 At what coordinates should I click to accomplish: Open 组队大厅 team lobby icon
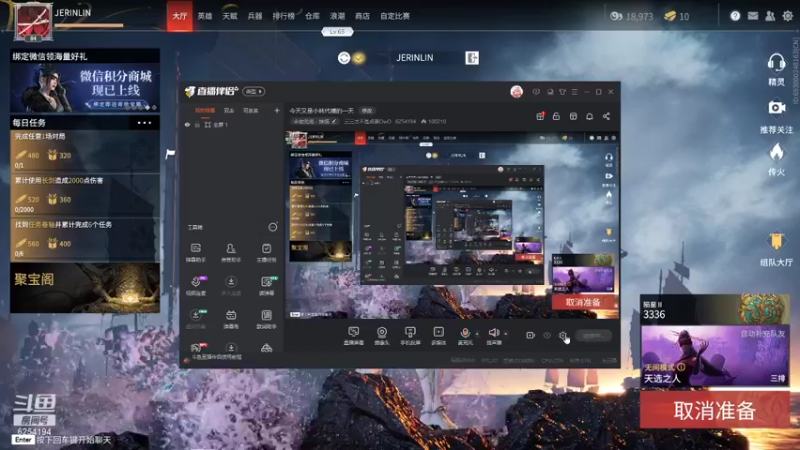(x=776, y=241)
